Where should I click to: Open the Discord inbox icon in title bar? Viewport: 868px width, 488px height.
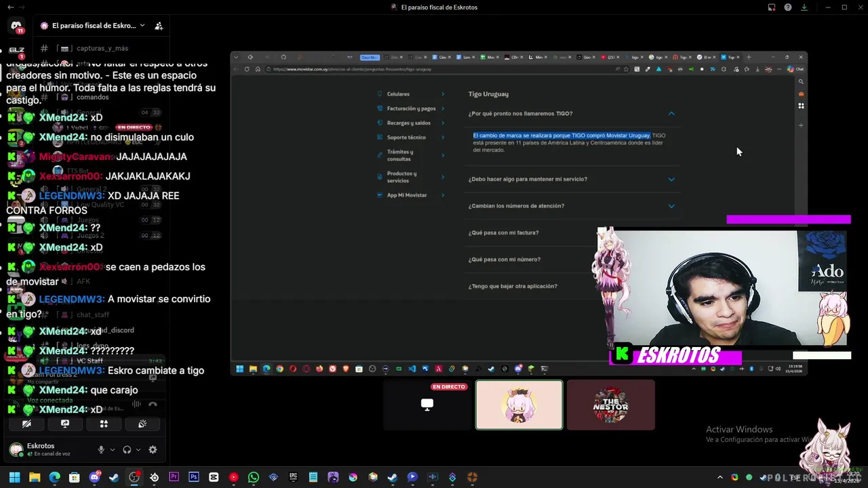772,7
